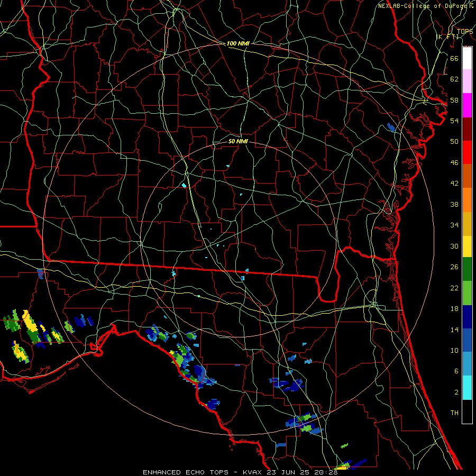Viewport: 476px width, 476px height.
Task: Click the "TOPS" legend title
Action: tap(465, 31)
